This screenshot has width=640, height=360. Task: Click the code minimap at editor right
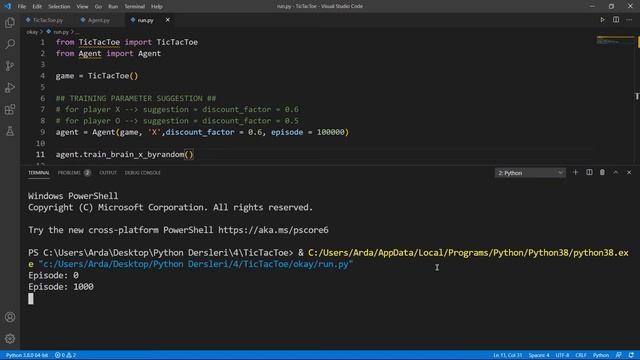616,41
